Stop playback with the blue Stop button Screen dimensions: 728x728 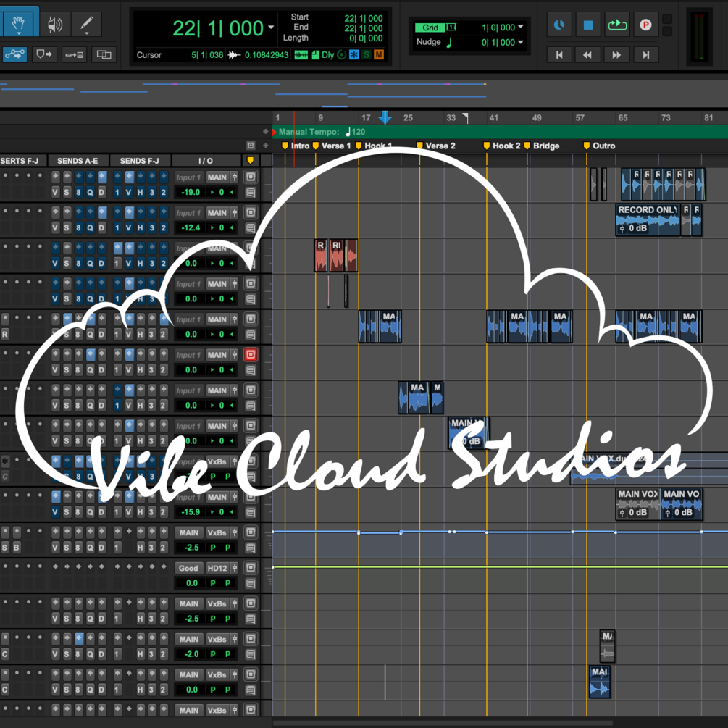[588, 25]
